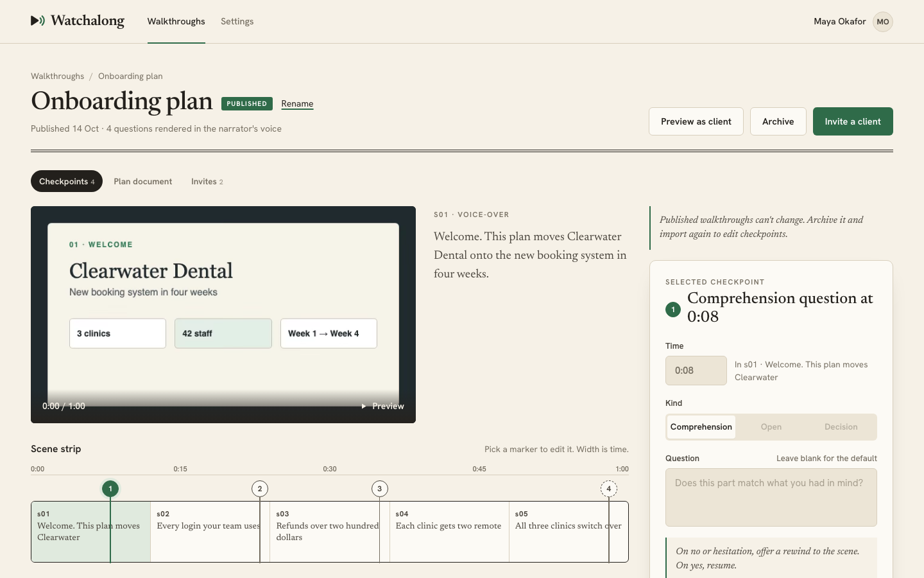This screenshot has height=578, width=924.
Task: Click the Archive button
Action: (x=778, y=121)
